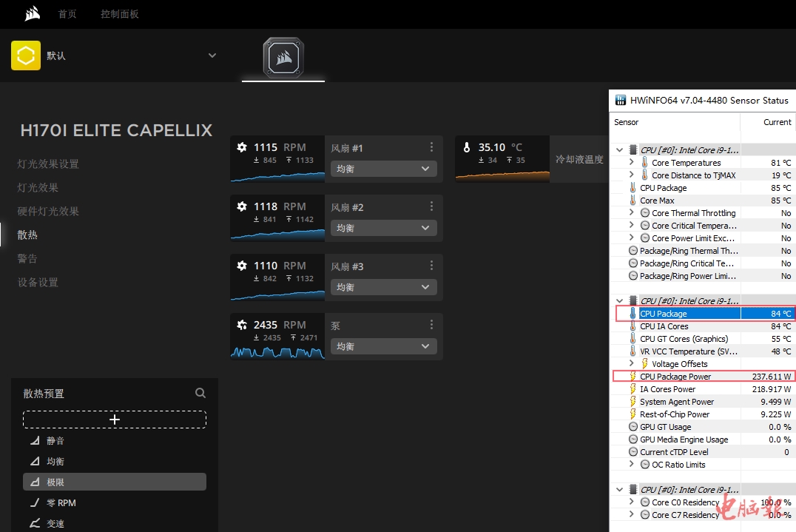This screenshot has height=532, width=796.
Task: Open the 风扇 #1 均衡 preset dropdown
Action: pos(382,169)
